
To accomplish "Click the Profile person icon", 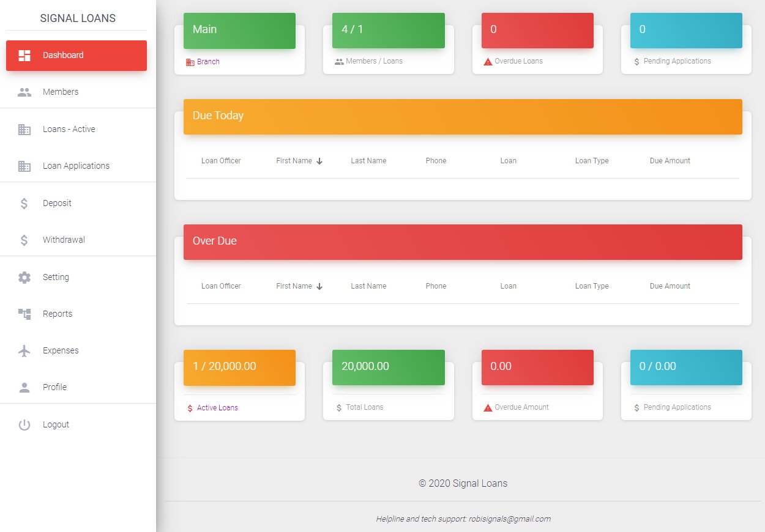I will point(24,388).
